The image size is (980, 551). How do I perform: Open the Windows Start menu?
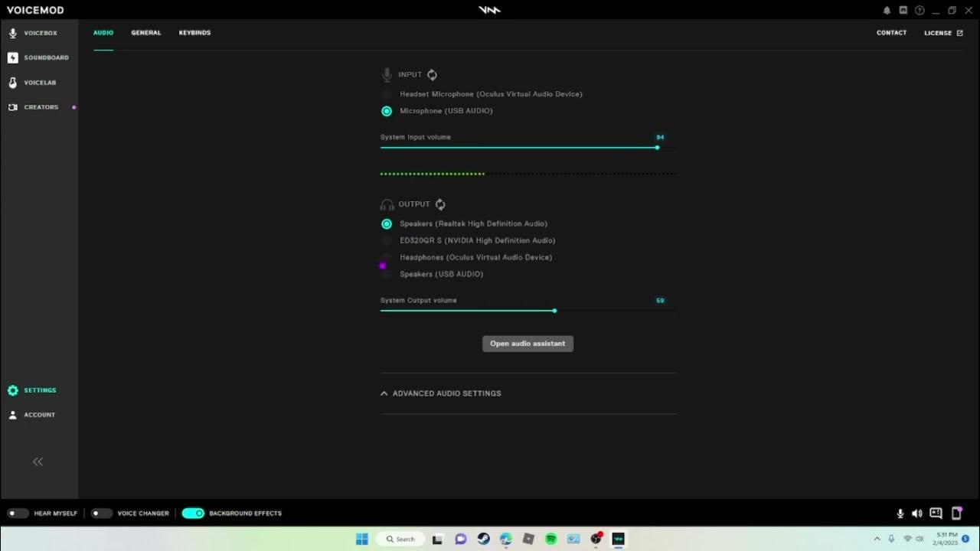[x=362, y=539]
